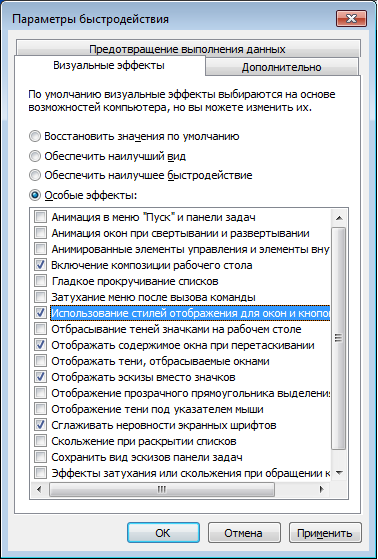The width and height of the screenshot is (378, 559).
Task: Enable Отображение прозрачного прямоугольника выделения
Action: pos(40,393)
